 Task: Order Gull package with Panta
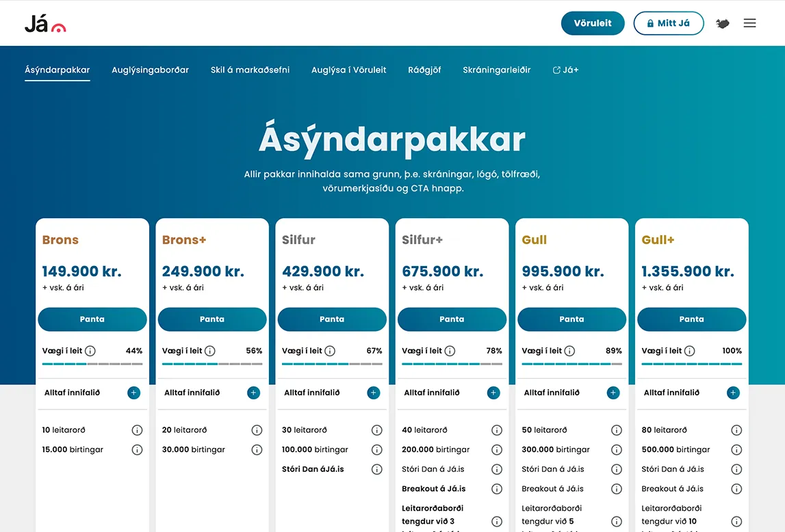click(x=571, y=319)
